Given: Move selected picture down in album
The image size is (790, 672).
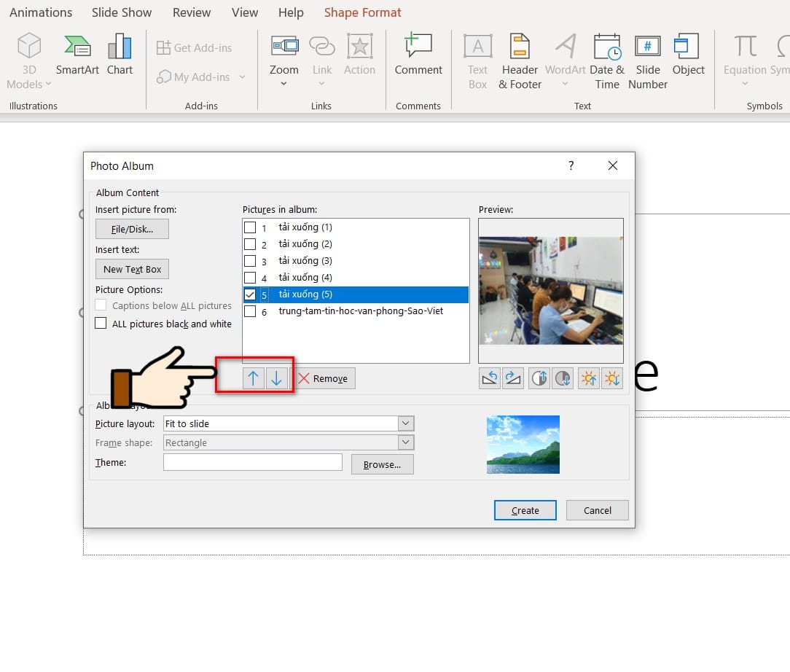Looking at the screenshot, I should (x=276, y=378).
